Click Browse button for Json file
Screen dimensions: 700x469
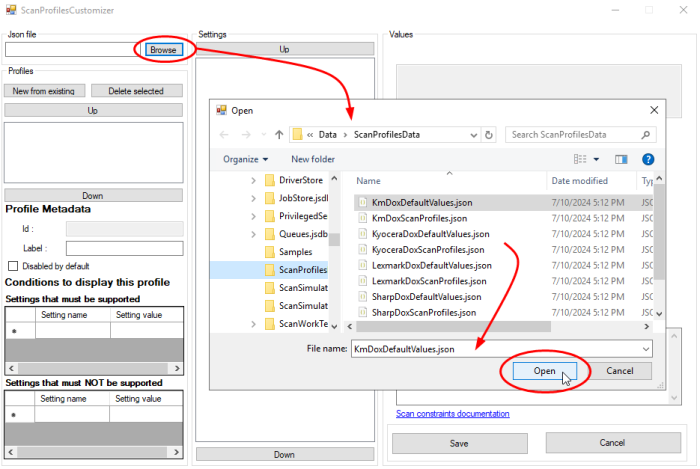pos(163,49)
